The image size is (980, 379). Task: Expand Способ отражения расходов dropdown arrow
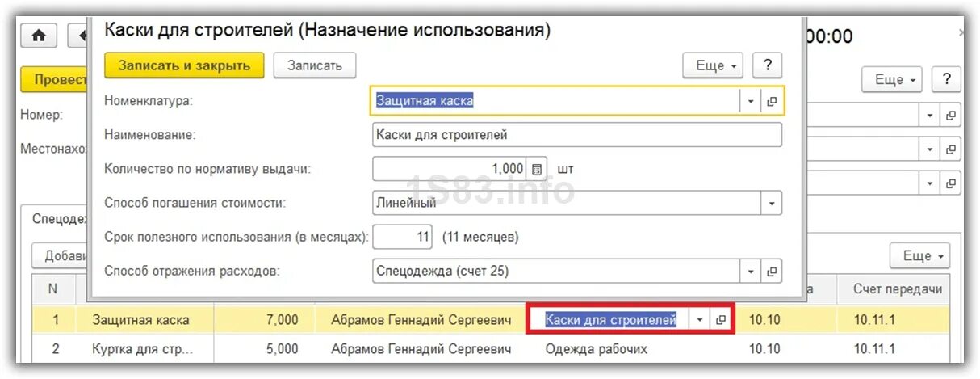pos(751,272)
